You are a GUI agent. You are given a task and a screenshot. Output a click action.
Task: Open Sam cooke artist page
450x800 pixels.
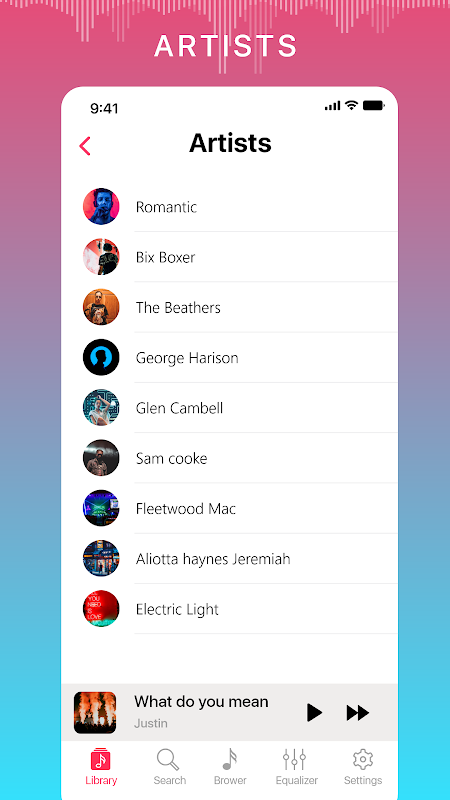click(240, 458)
